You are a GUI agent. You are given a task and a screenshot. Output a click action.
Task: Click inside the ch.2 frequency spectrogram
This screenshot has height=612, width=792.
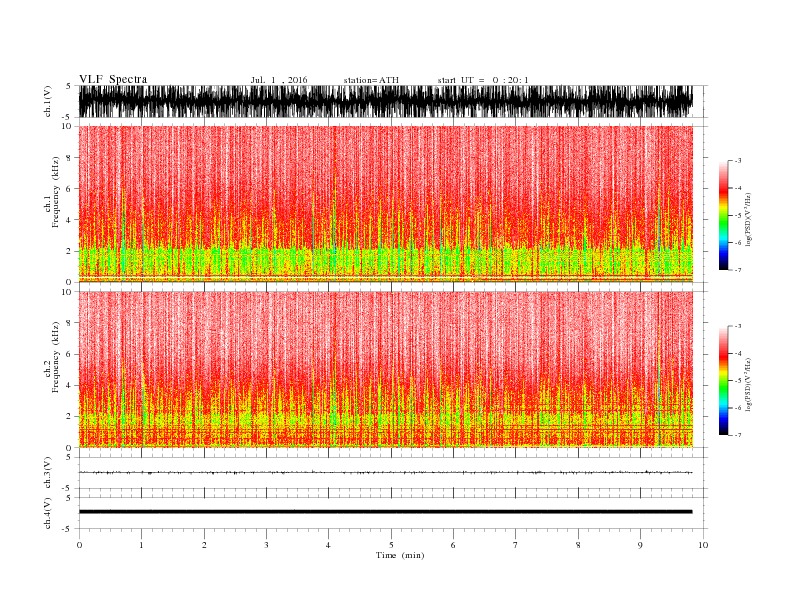386,370
